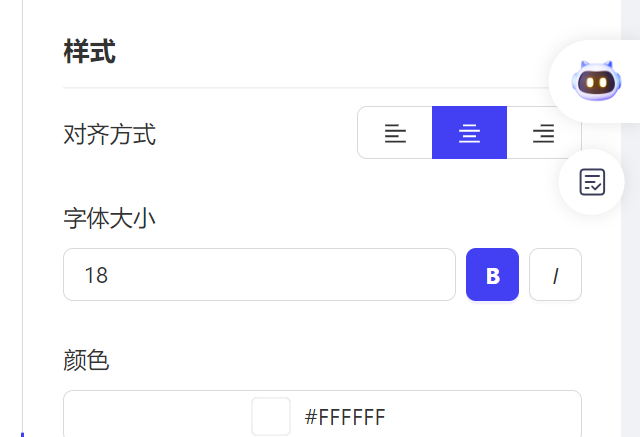The height and width of the screenshot is (437, 640).
Task: Select the left align icon
Action: pos(395,133)
